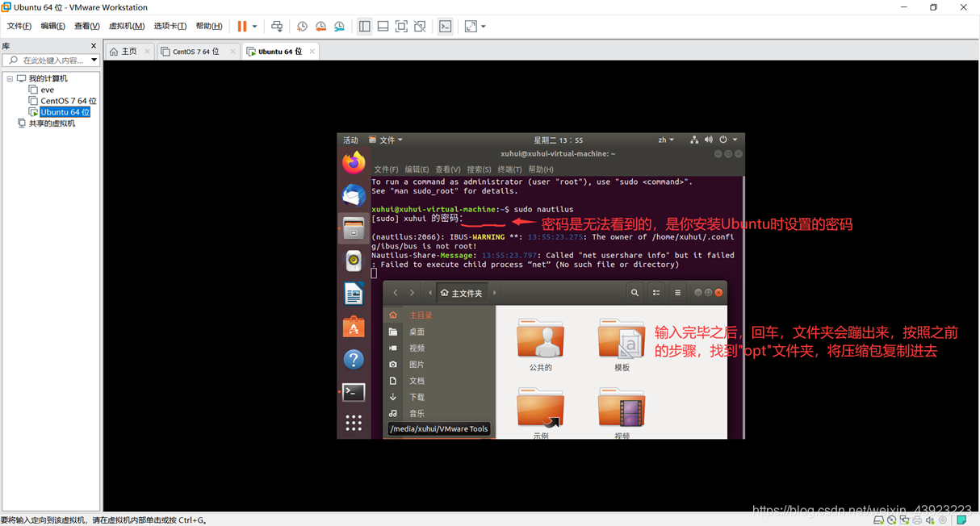
Task: Close the library panel
Action: pos(94,46)
